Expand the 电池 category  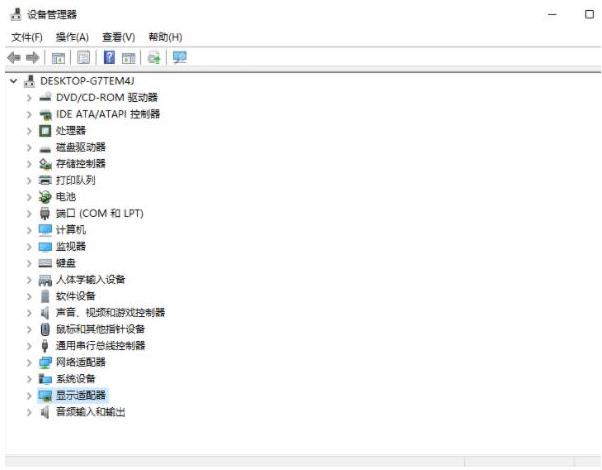pos(29,197)
